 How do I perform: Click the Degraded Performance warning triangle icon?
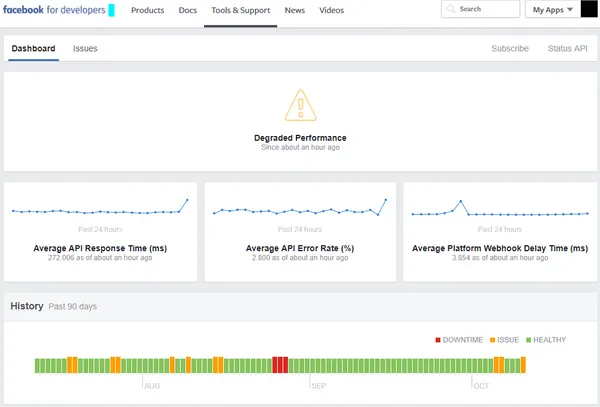pos(299,105)
